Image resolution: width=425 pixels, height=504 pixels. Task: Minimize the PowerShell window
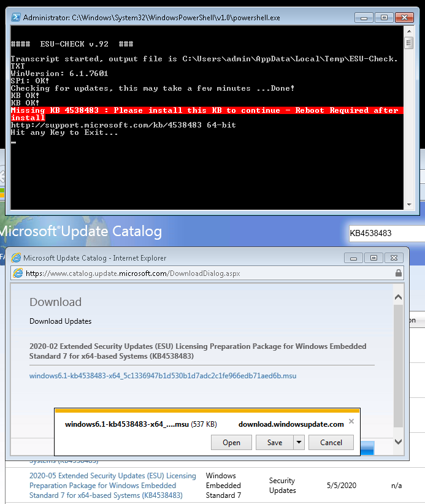coord(364,18)
